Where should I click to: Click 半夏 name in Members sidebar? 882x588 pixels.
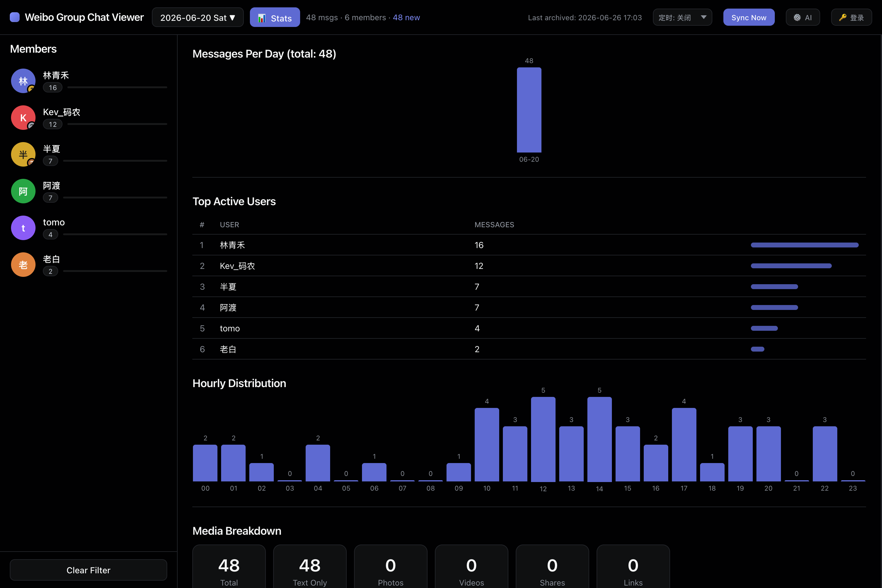(51, 149)
